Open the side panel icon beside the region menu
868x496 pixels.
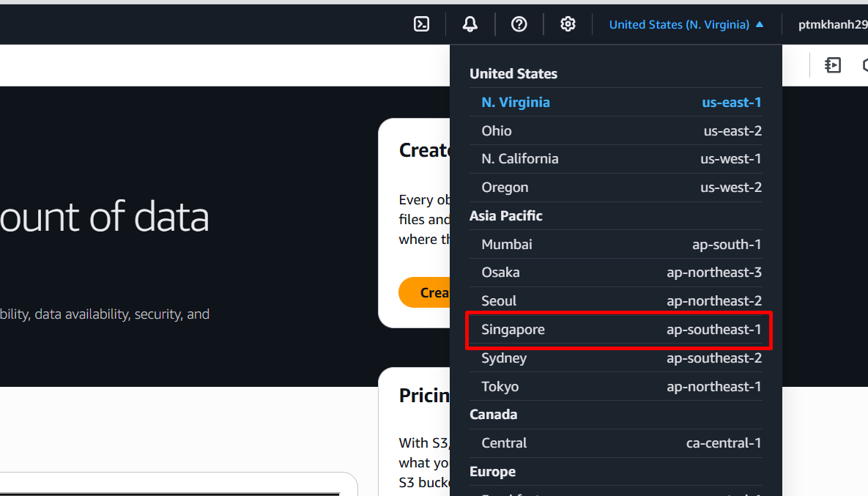coord(833,65)
